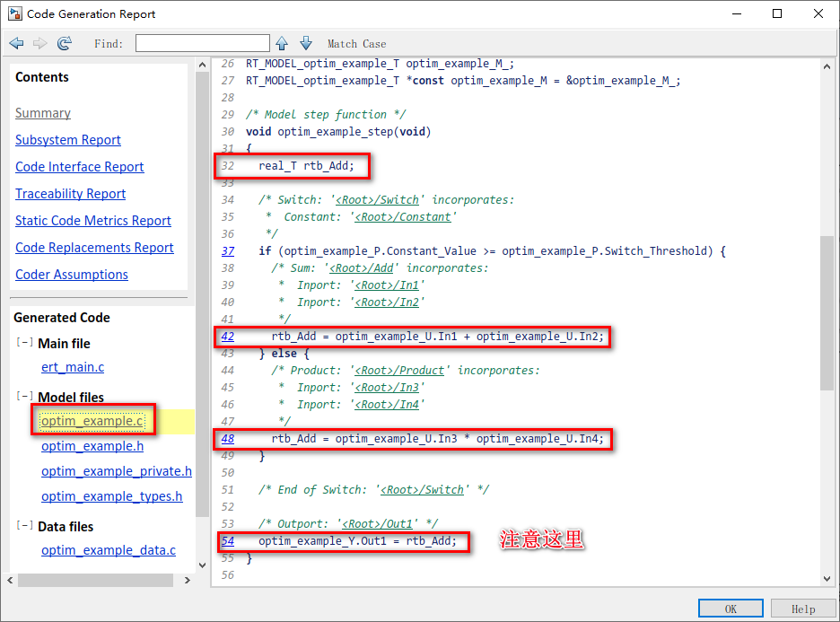Click line number 37 link
The width and height of the screenshot is (840, 622).
pyautogui.click(x=228, y=250)
